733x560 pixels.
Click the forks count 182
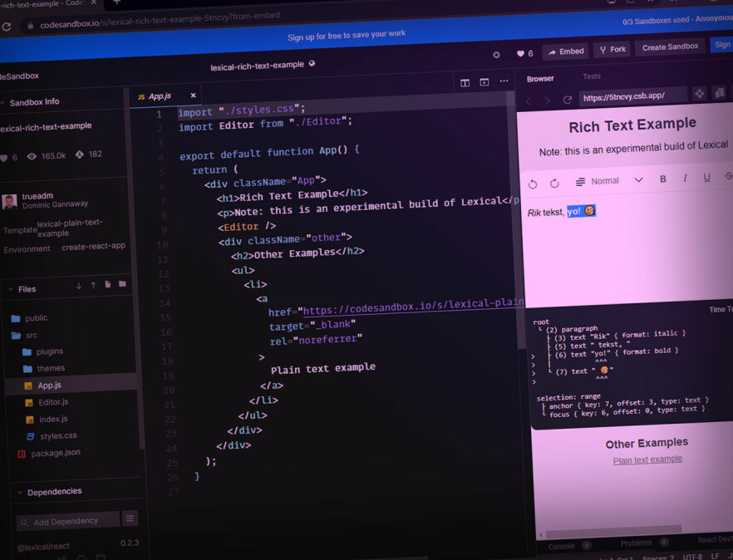(x=89, y=155)
